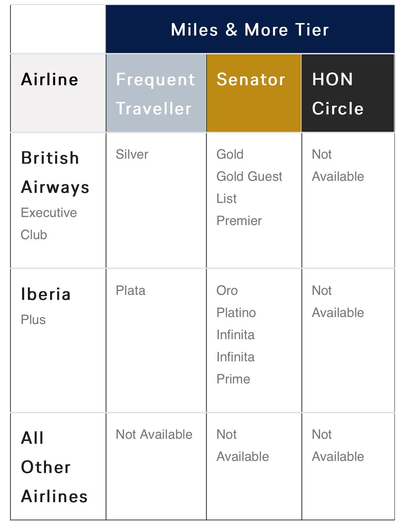Screen dimensions: 405x532
Task: Click Not Available in Iberia HON Circle cell
Action: point(337,302)
